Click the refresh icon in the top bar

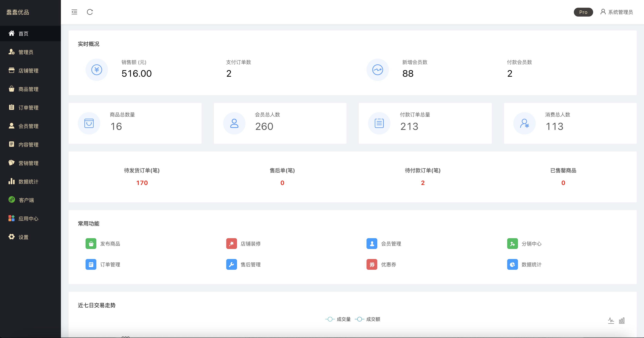click(x=90, y=12)
